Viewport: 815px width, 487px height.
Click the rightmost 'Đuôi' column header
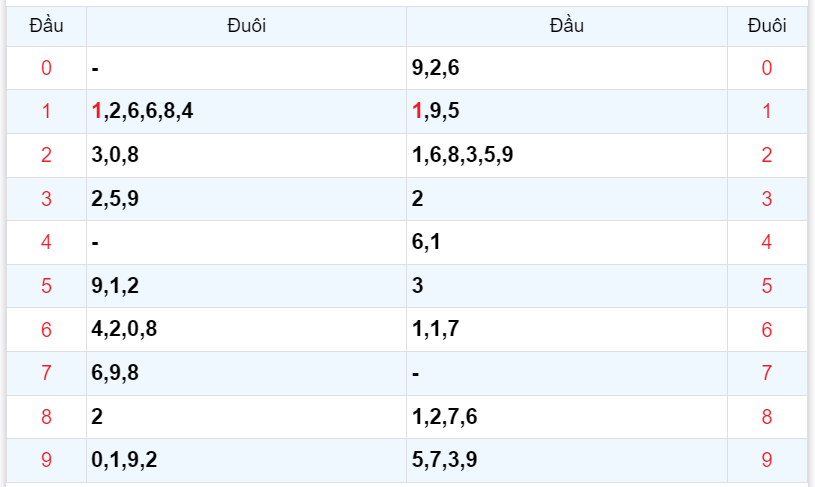coord(766,26)
